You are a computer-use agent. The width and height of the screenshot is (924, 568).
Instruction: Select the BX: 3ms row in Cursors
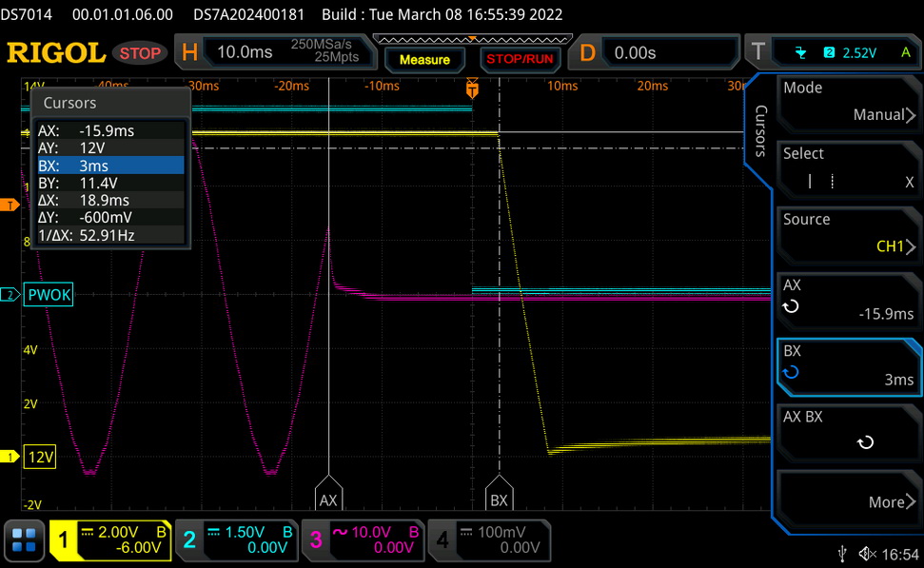tap(110, 166)
